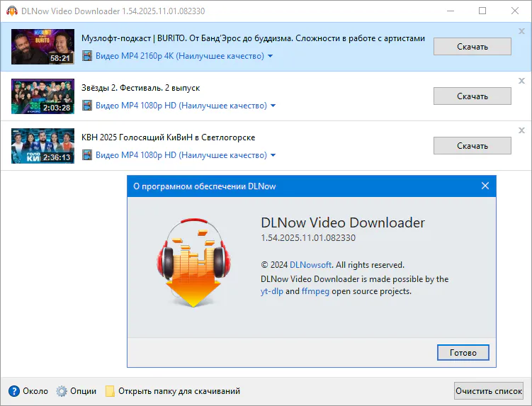Click Скачать for the КВН 2025 video
This screenshot has height=406, width=532.
472,145
